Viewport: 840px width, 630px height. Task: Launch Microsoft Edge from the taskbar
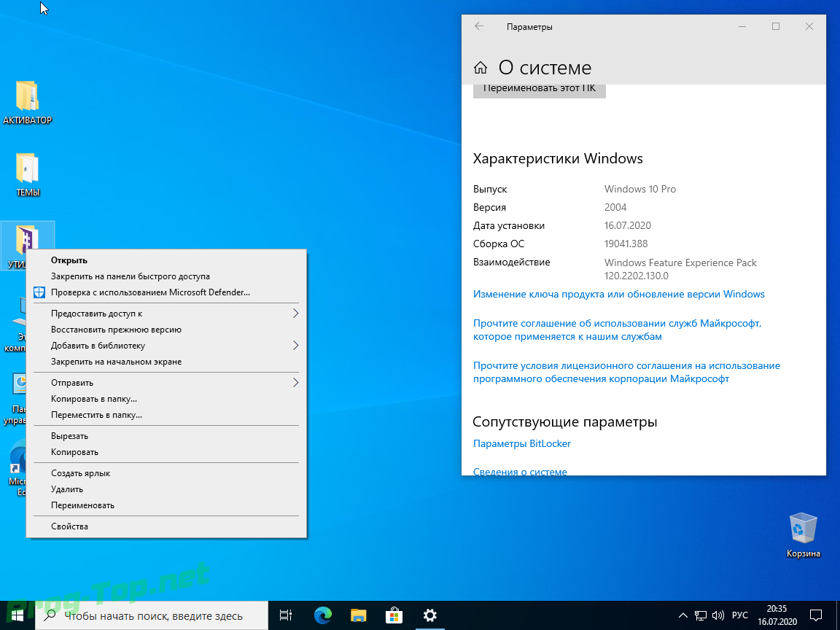point(322,615)
